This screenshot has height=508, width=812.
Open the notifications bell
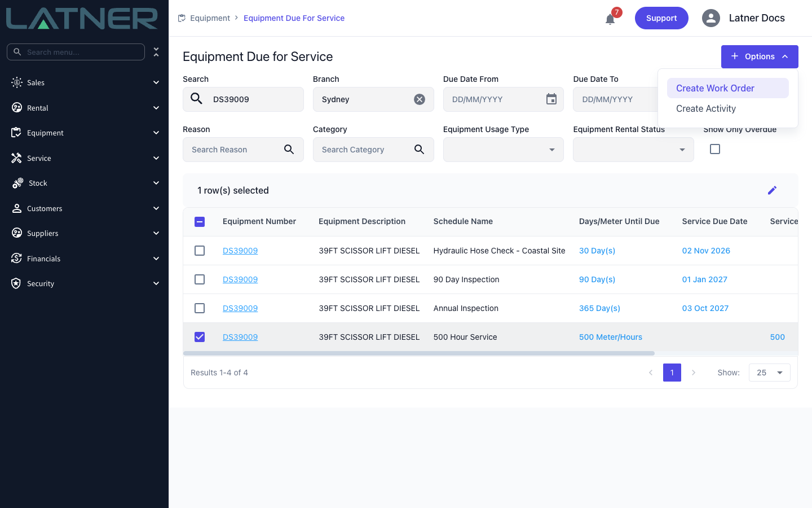point(610,19)
